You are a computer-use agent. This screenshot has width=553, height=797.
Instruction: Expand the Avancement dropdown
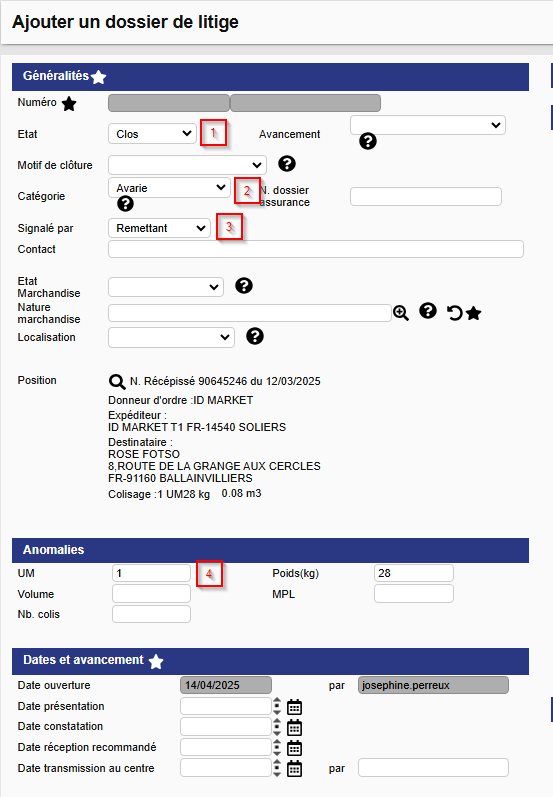[x=427, y=125]
